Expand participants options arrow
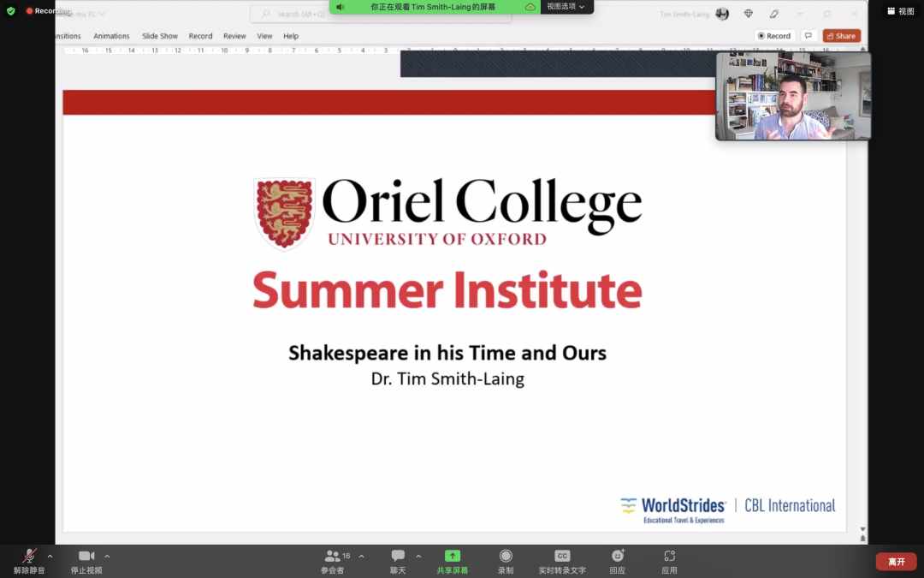Image resolution: width=924 pixels, height=578 pixels. click(361, 557)
